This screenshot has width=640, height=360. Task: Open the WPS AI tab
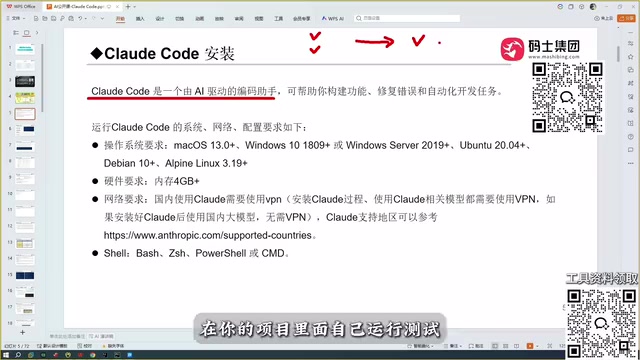coord(333,19)
